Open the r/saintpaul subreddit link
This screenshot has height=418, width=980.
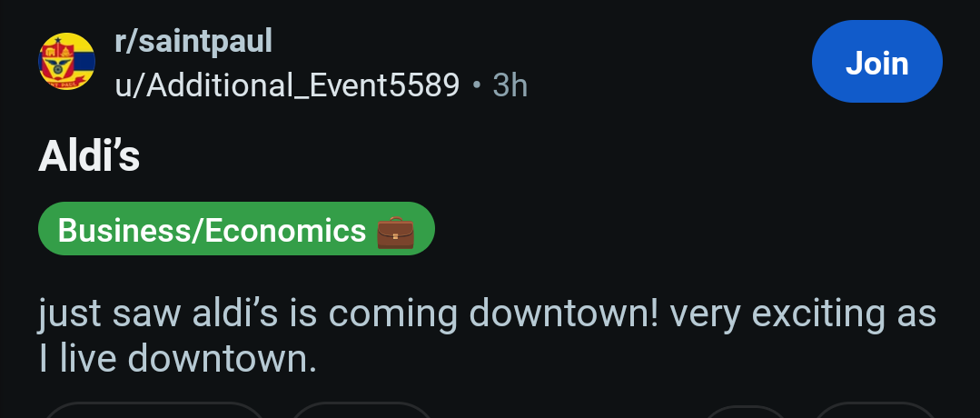click(x=193, y=41)
